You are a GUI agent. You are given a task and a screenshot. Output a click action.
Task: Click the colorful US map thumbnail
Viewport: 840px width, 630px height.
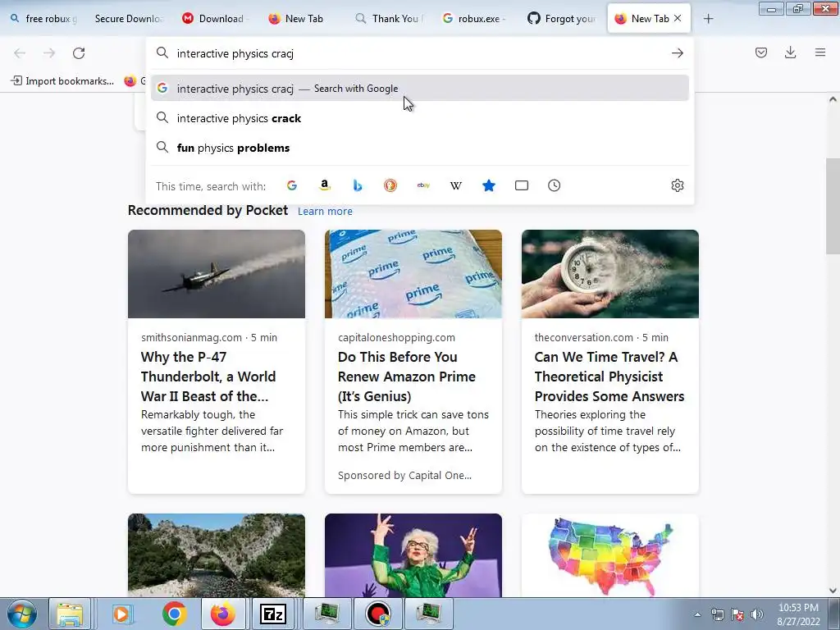click(610, 555)
